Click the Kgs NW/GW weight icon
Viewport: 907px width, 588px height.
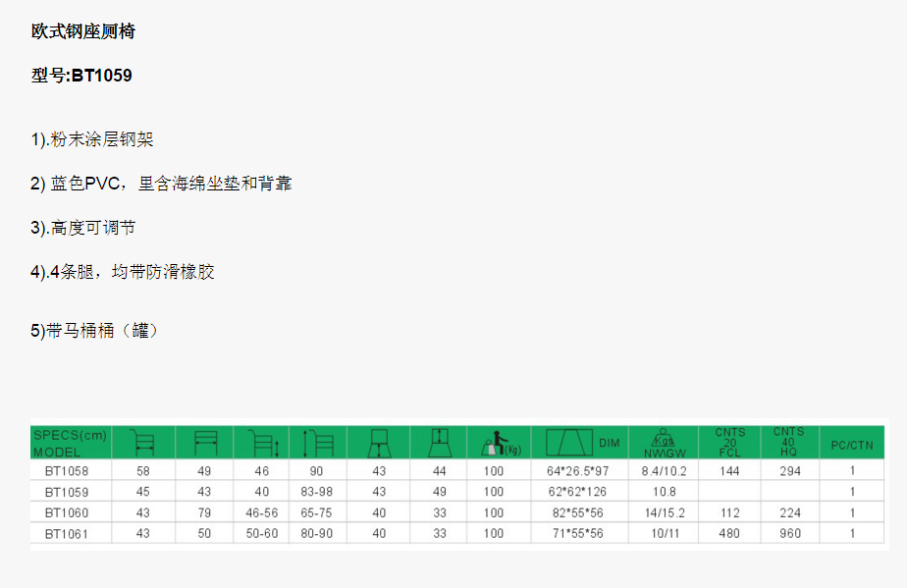pyautogui.click(x=663, y=443)
